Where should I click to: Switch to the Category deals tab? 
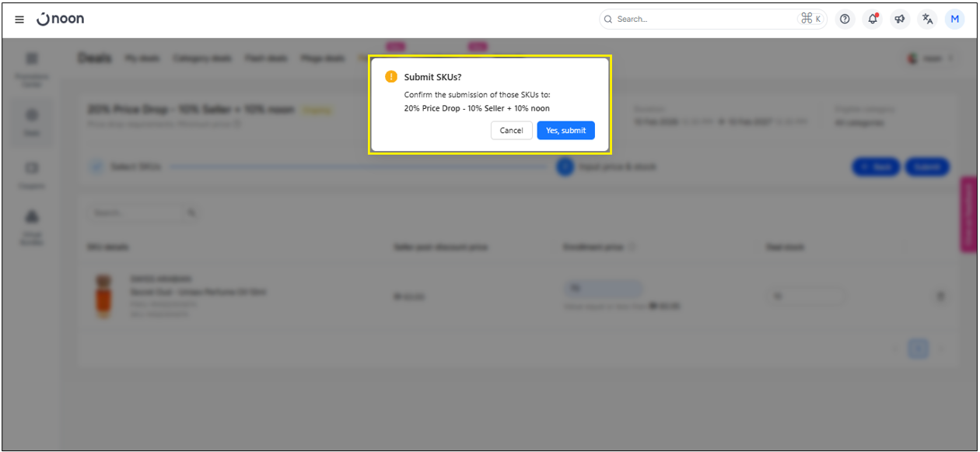(202, 59)
